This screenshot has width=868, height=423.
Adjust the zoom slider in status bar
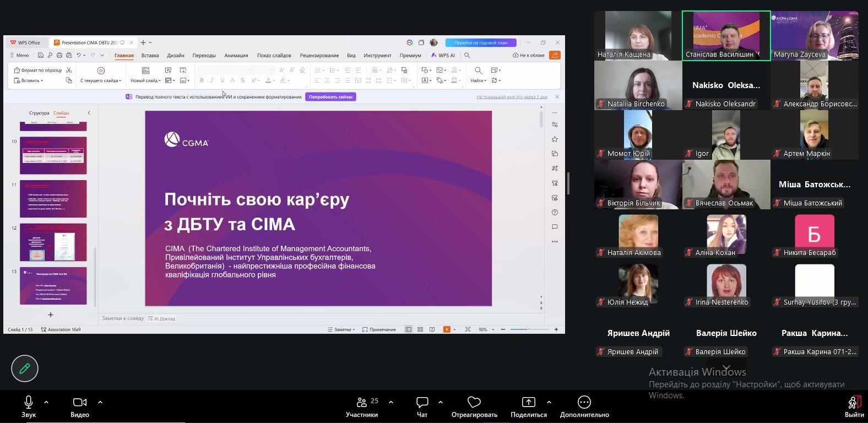(529, 329)
